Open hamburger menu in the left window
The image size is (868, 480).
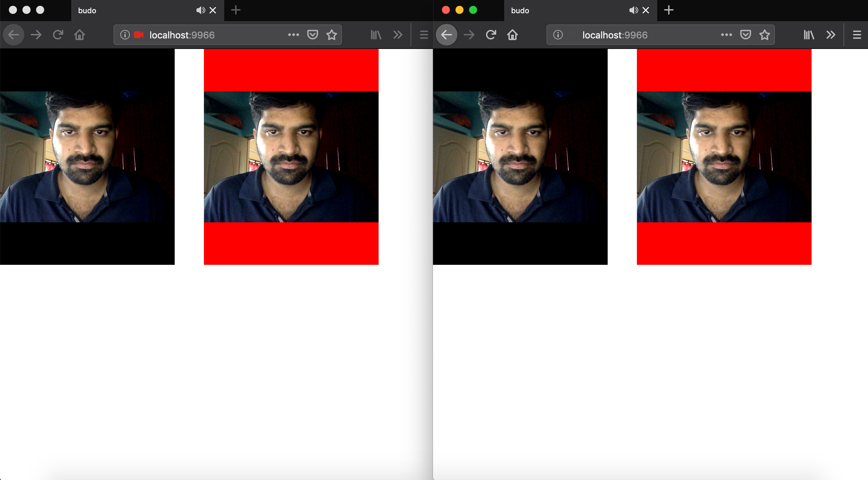424,35
